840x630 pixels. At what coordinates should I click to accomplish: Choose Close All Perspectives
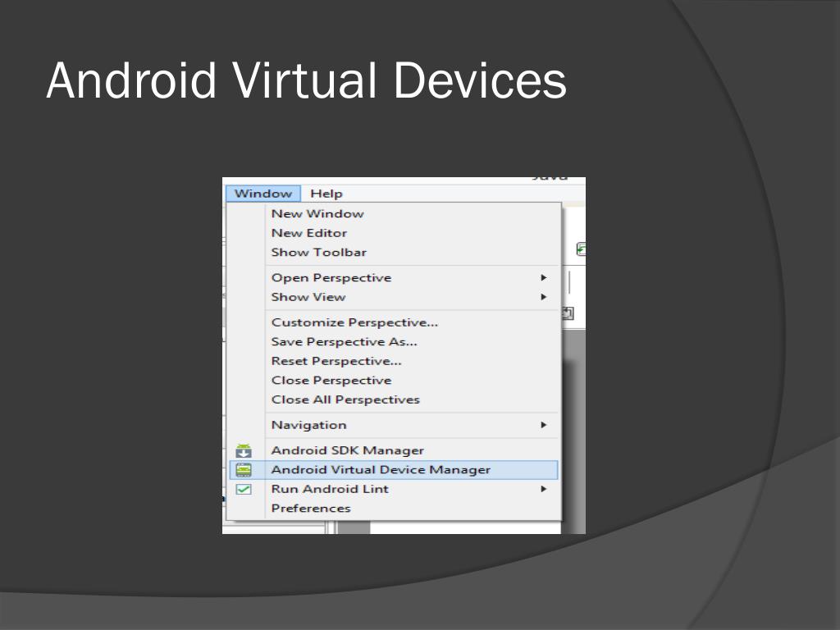[395, 399]
